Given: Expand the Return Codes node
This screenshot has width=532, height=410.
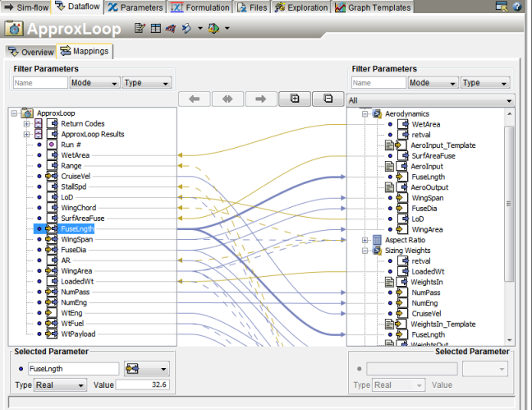Looking at the screenshot, I should (27, 124).
